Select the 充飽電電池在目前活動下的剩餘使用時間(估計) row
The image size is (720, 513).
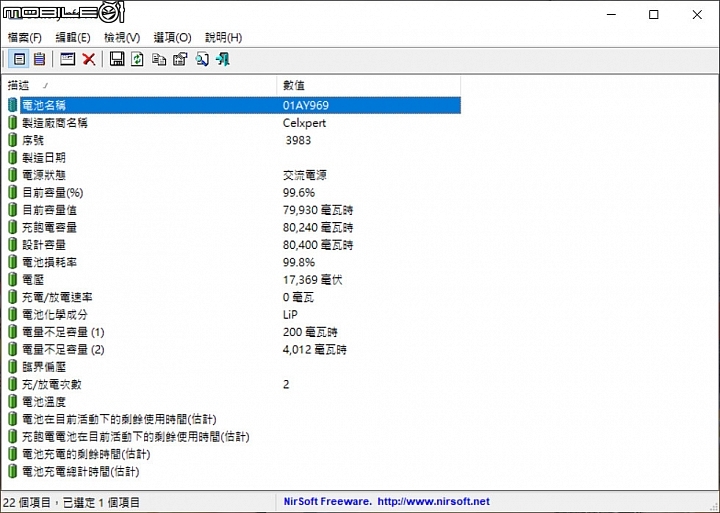234,437
